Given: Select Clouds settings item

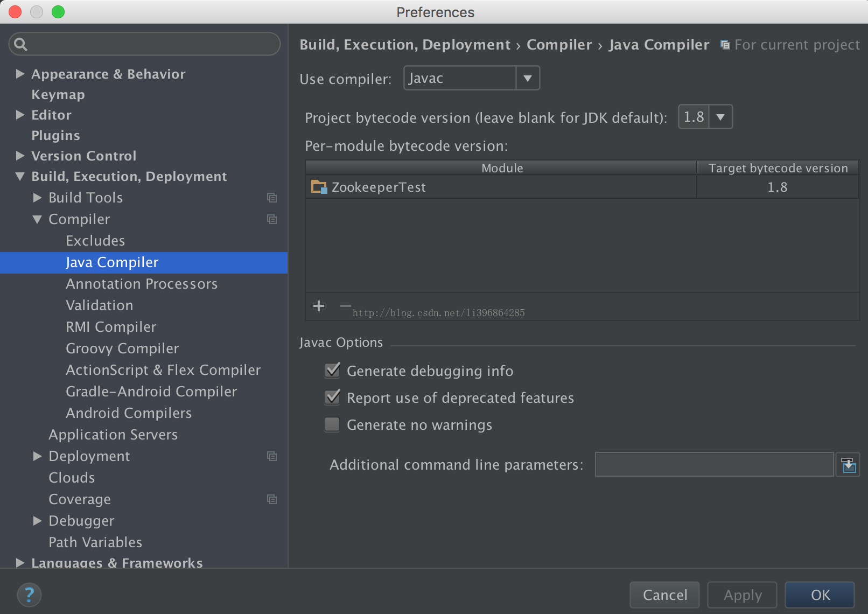Looking at the screenshot, I should click(x=72, y=478).
